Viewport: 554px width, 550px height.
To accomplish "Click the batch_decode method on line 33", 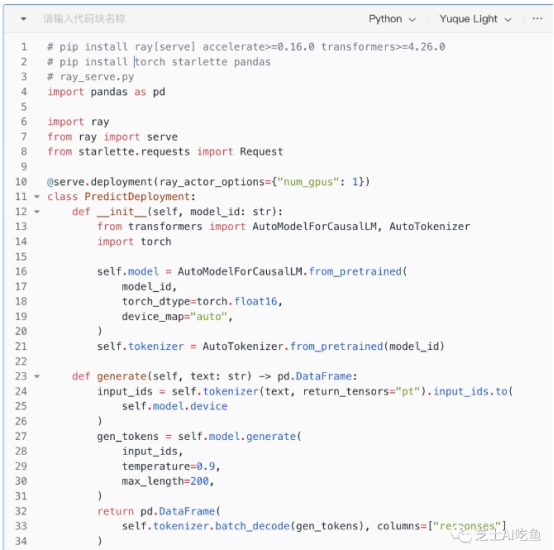I will pos(252,526).
